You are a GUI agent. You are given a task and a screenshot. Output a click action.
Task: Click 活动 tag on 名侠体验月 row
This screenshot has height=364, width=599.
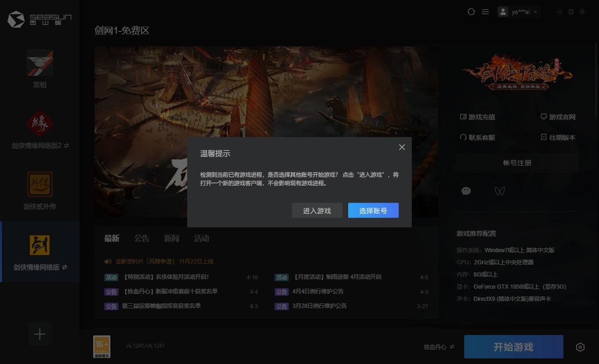tap(111, 277)
